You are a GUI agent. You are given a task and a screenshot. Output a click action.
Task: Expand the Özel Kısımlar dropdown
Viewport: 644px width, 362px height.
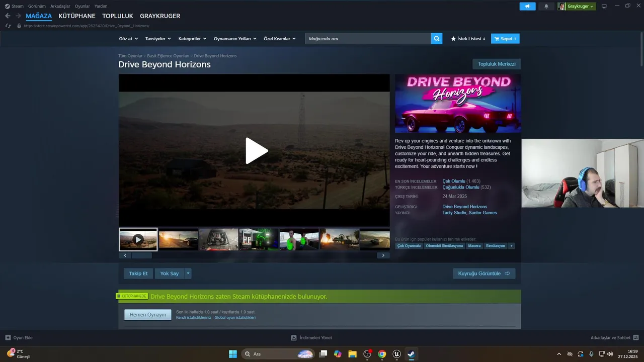280,39
